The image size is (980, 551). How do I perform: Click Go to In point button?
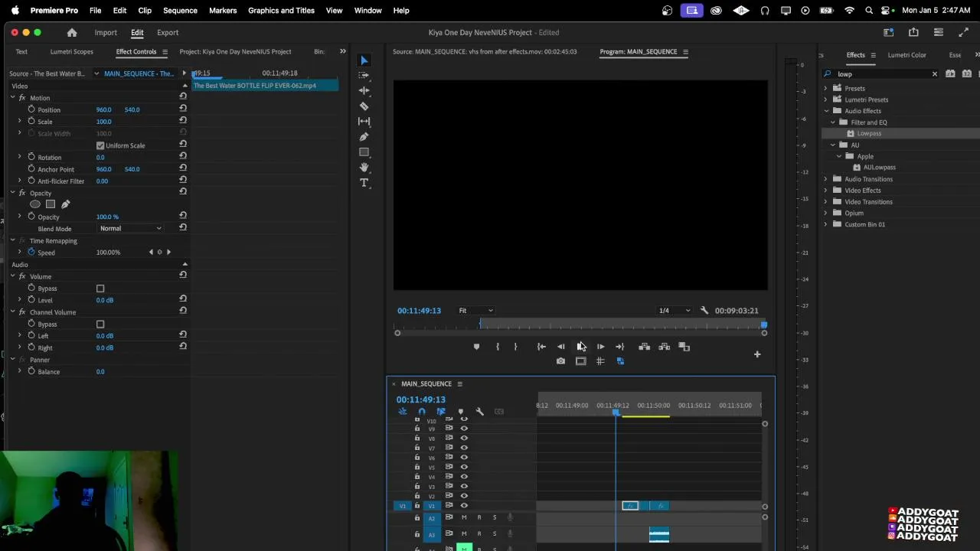click(x=541, y=347)
